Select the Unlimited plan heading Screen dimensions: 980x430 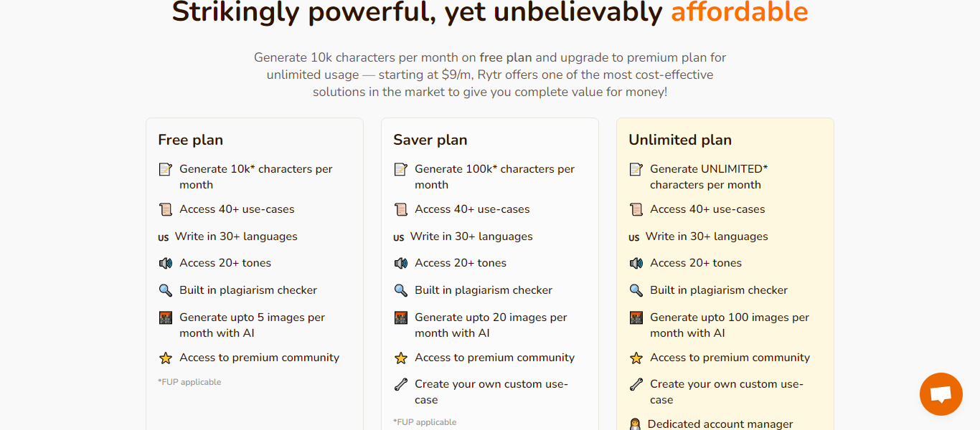point(680,140)
